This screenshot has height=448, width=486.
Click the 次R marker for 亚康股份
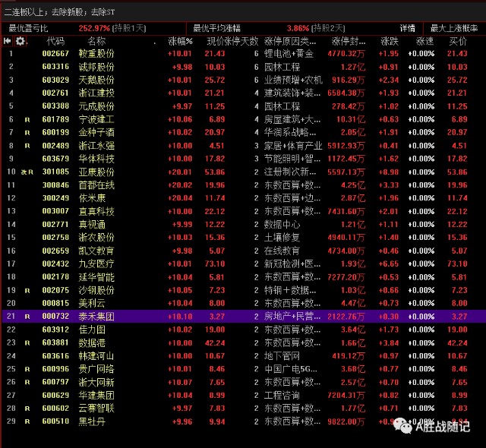coord(27,172)
